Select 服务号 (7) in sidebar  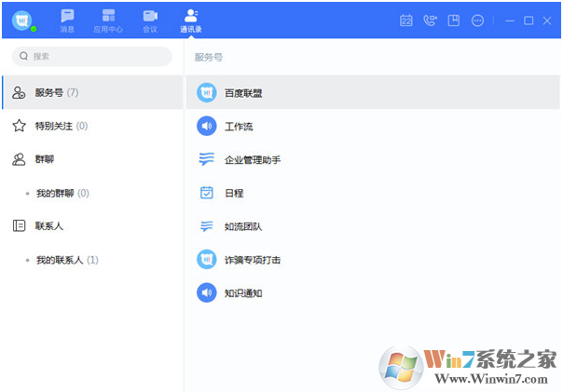[92, 92]
